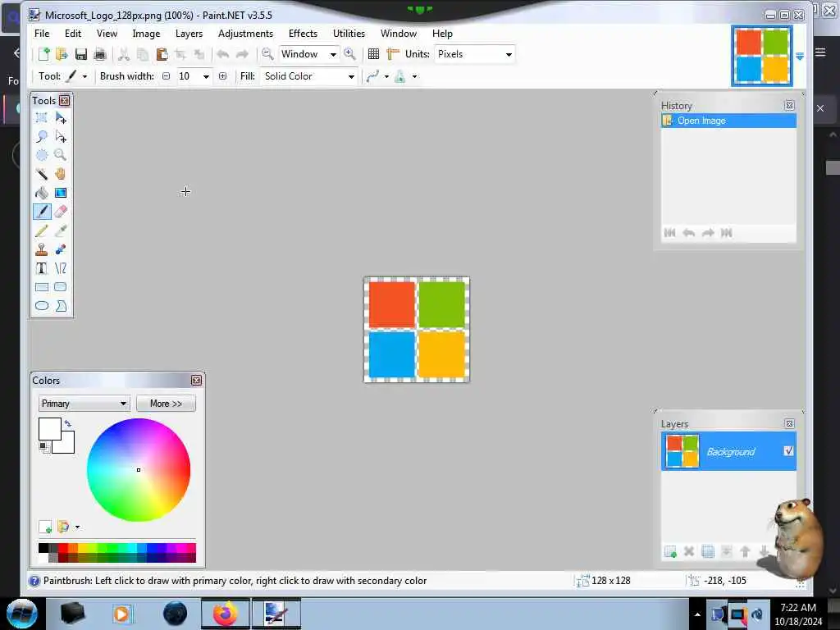Select the Lasso Select tool
Image resolution: width=840 pixels, height=630 pixels.
(42, 137)
